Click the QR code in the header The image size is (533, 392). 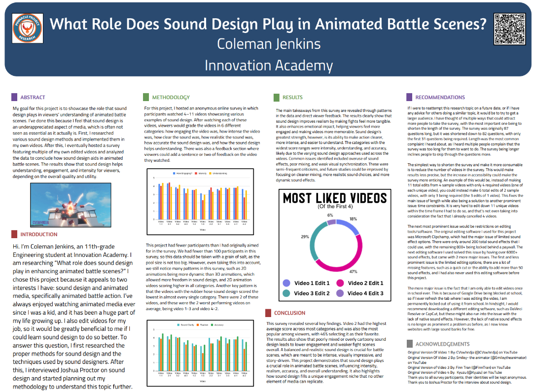(510, 29)
